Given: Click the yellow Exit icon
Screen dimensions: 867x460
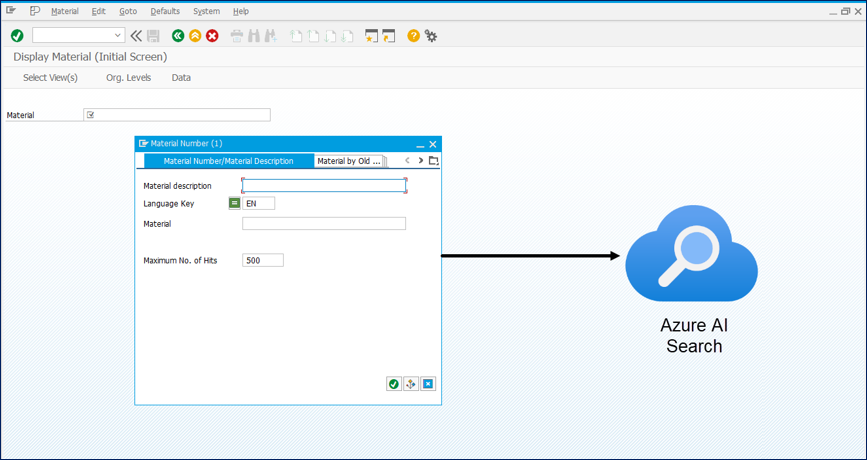Looking at the screenshot, I should point(195,36).
